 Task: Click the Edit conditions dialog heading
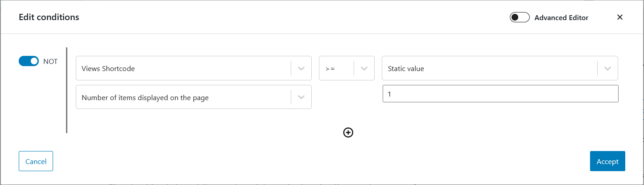tap(49, 17)
